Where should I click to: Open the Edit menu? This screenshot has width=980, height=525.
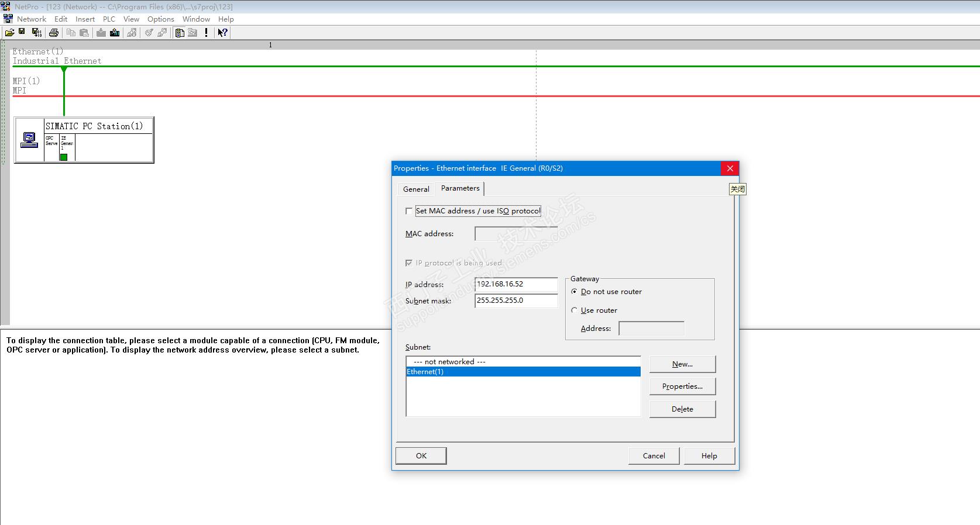[x=61, y=19]
